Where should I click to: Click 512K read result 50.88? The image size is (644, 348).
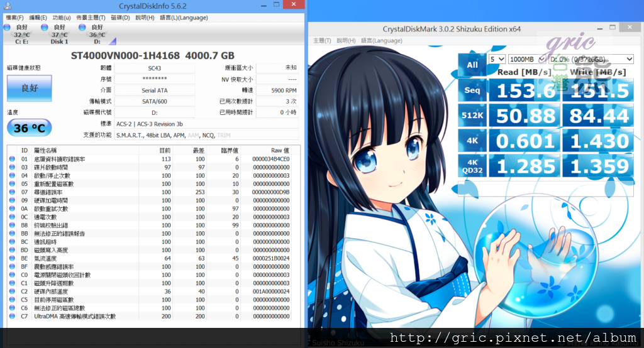[x=525, y=116]
